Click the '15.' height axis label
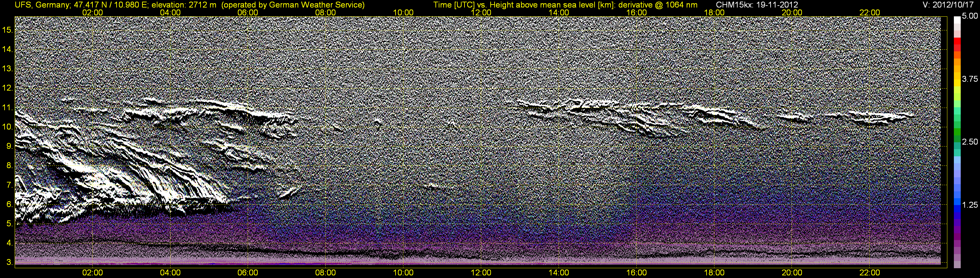Image resolution: width=980 pixels, height=278 pixels. pos(8,30)
